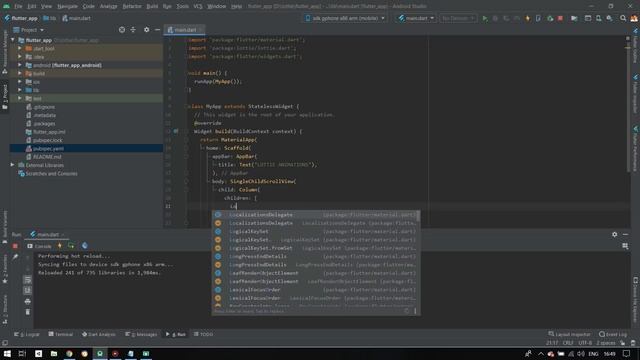Expand External Libraries node
The height and width of the screenshot is (360, 640).
(13, 165)
